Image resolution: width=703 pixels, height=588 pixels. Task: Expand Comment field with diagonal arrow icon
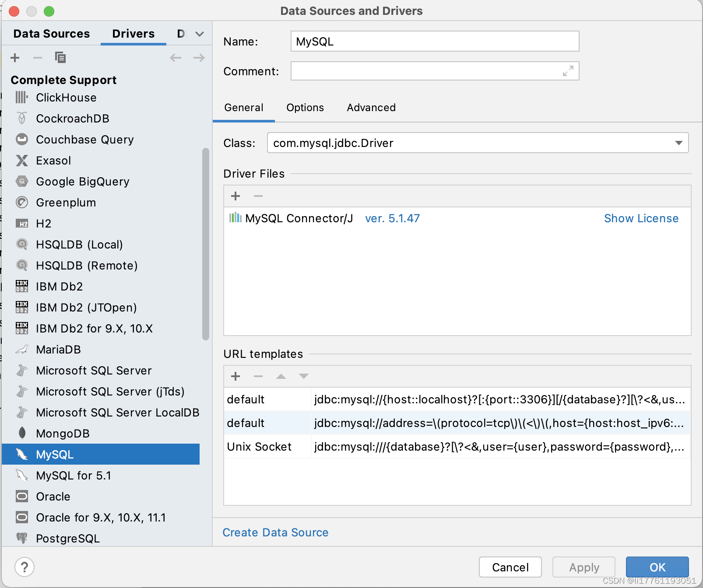[x=568, y=71]
